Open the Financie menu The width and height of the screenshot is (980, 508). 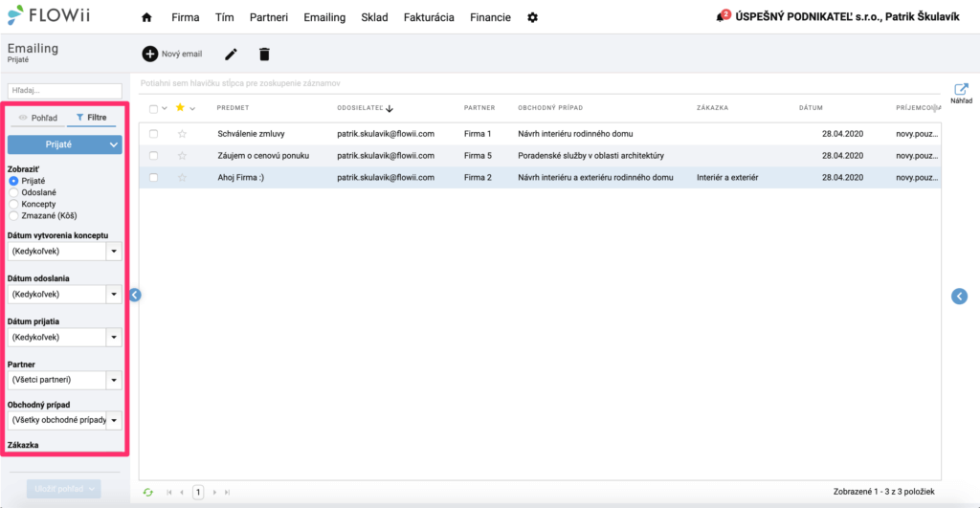[x=491, y=17]
